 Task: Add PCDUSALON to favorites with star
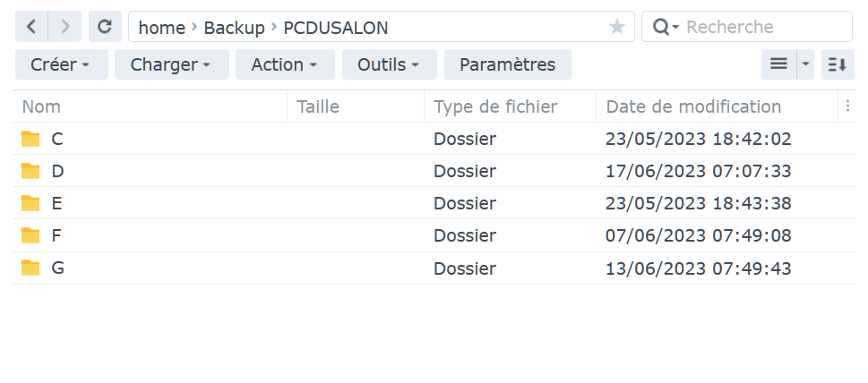point(616,27)
